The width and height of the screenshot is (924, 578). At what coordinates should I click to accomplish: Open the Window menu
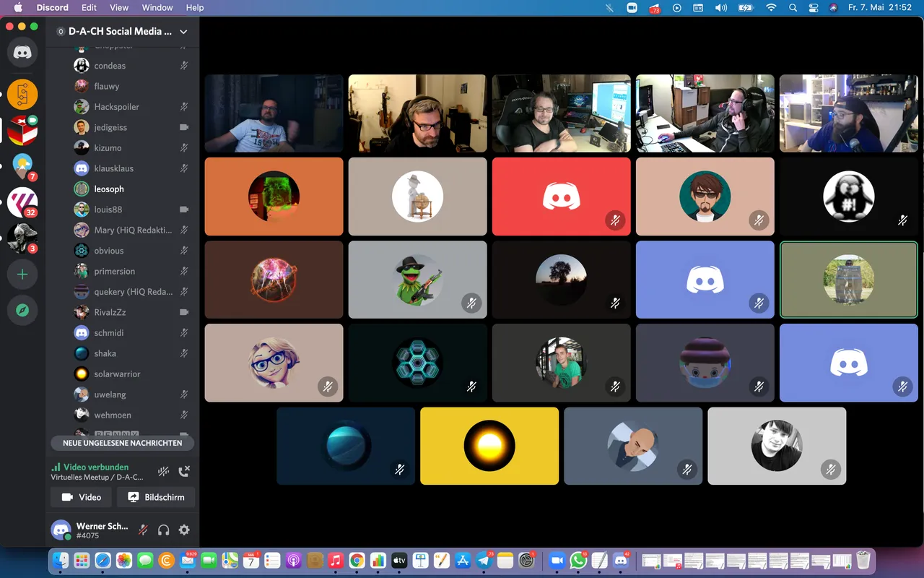(157, 7)
